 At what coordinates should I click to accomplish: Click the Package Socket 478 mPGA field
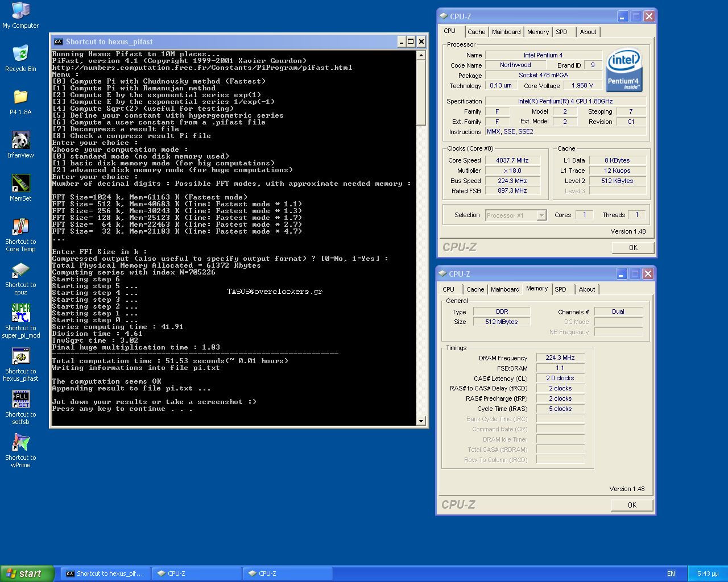tap(543, 76)
